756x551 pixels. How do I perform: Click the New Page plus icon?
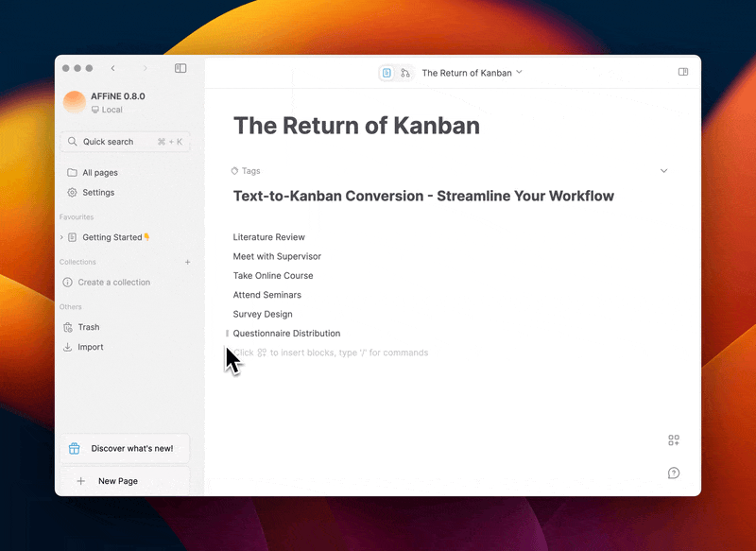point(81,481)
